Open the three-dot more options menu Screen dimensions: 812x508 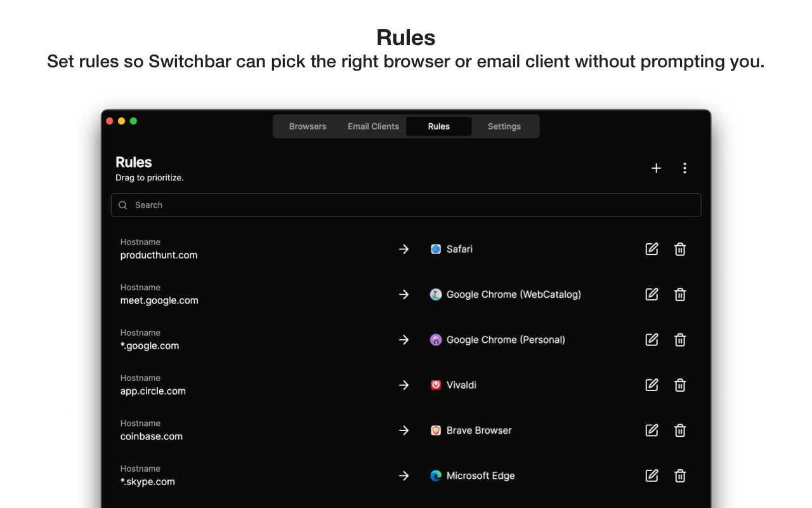684,168
